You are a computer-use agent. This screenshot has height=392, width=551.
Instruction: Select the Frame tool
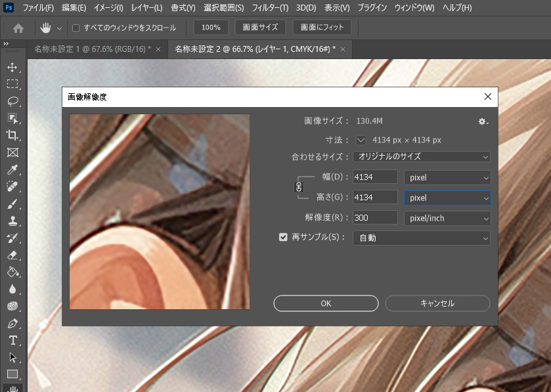pyautogui.click(x=12, y=152)
